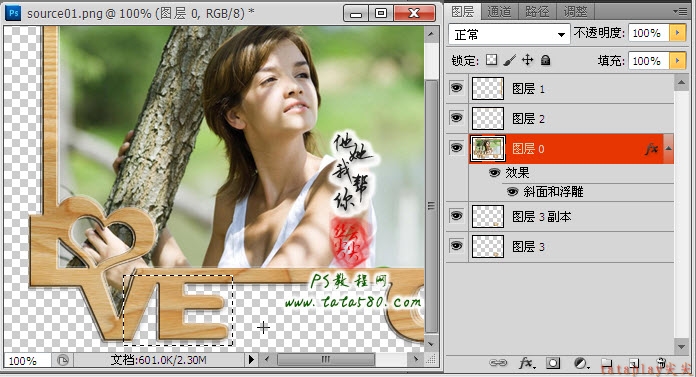Click the 效果 effects label

[517, 172]
